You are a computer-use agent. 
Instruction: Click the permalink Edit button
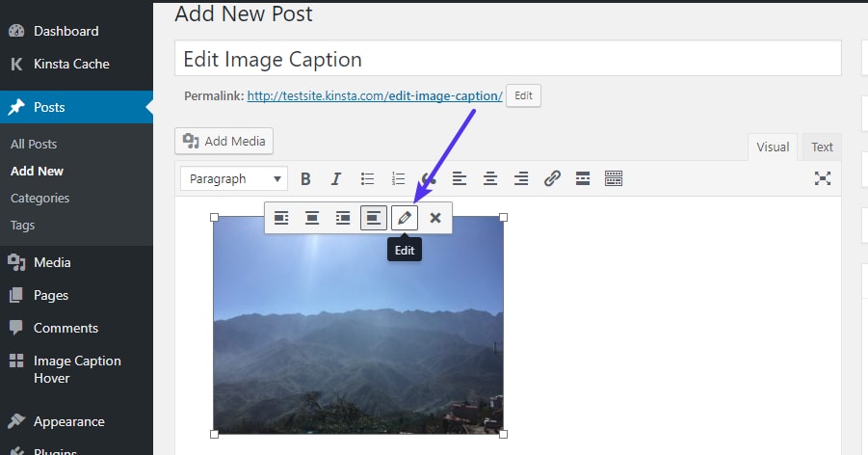pyautogui.click(x=523, y=96)
